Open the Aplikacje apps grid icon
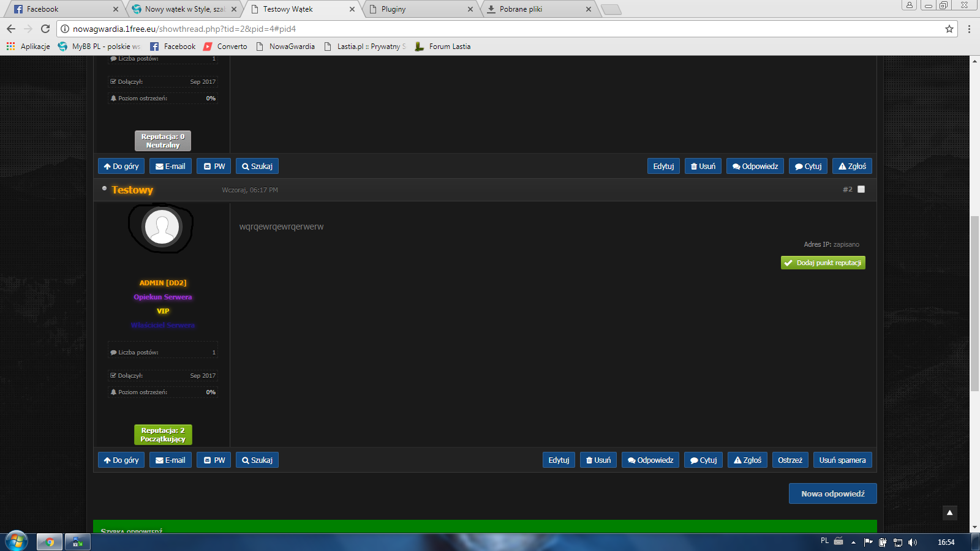This screenshot has height=551, width=980. click(10, 46)
